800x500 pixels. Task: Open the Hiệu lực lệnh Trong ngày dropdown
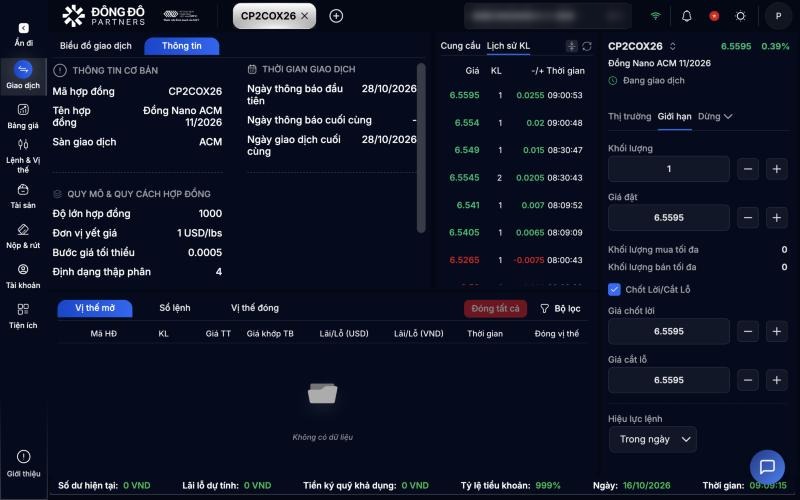coord(653,439)
